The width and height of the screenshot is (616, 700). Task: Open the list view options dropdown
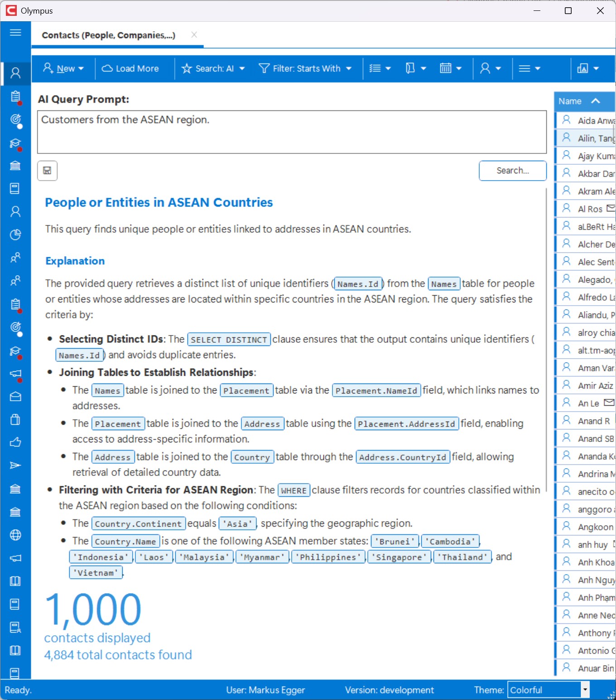[380, 68]
